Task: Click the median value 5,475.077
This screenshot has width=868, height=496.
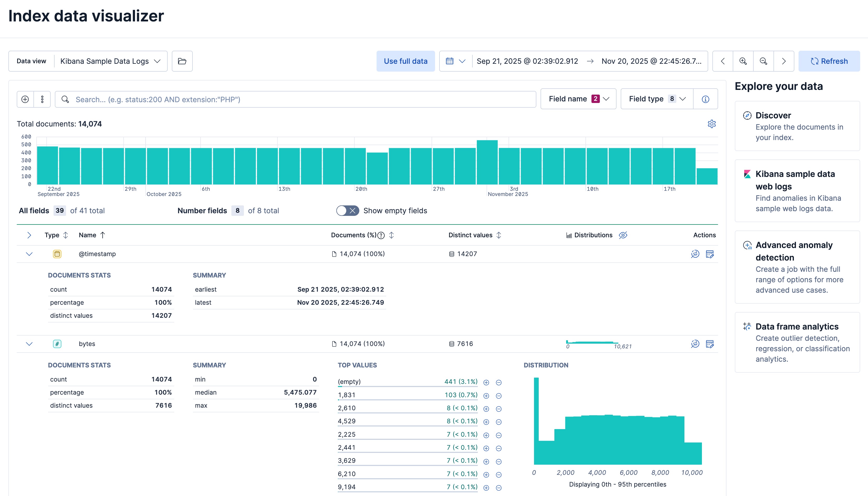Action: [300, 393]
